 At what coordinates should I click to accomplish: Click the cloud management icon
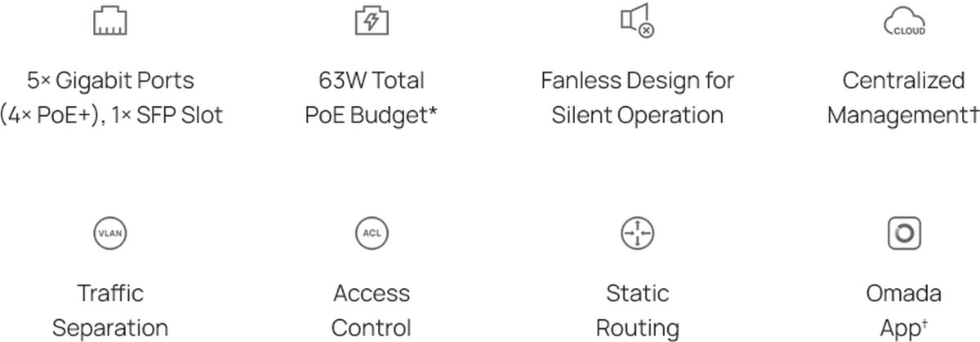(x=904, y=22)
